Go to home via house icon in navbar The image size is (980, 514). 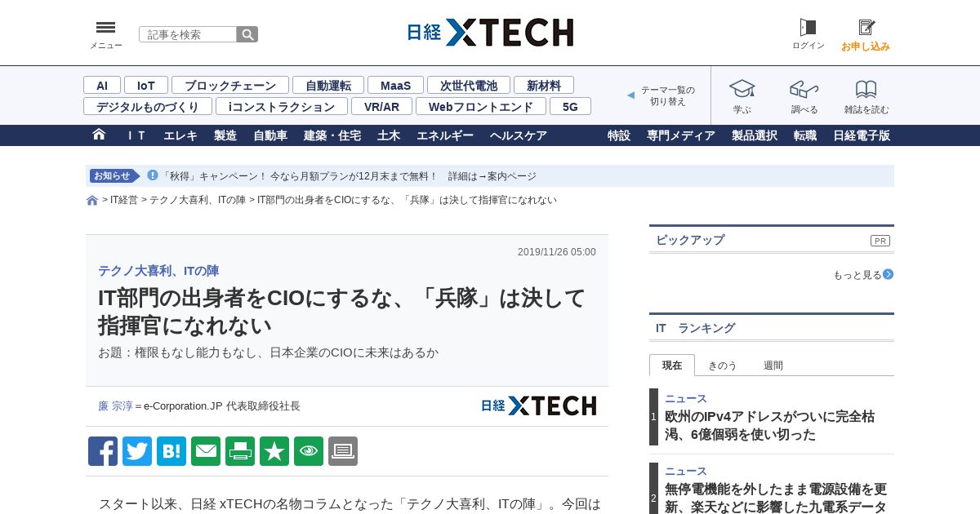pos(99,135)
